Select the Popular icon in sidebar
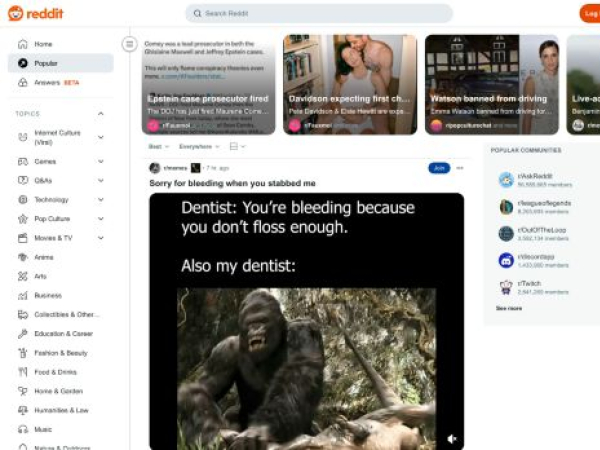 [23, 63]
